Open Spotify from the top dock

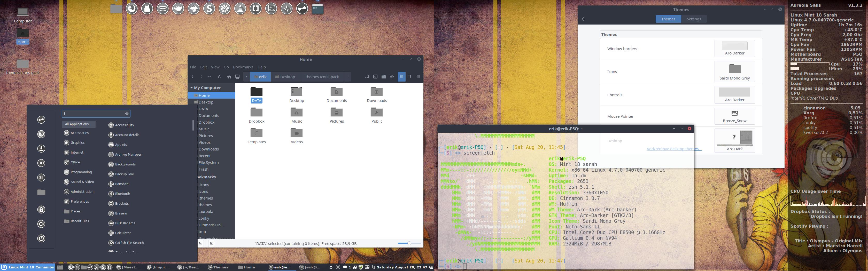163,9
